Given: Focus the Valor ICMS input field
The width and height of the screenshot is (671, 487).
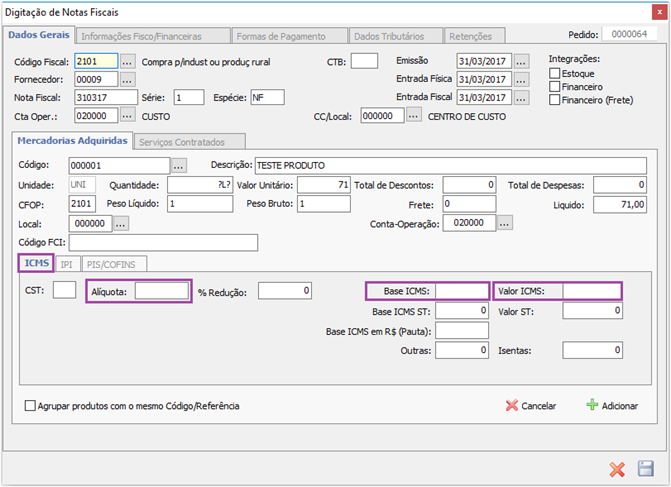Looking at the screenshot, I should tap(592, 291).
